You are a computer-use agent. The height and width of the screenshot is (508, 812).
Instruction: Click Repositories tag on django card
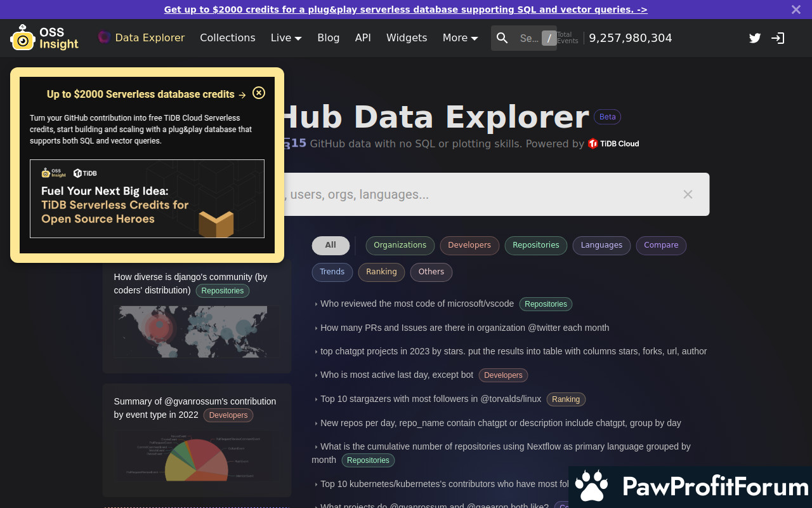223,291
